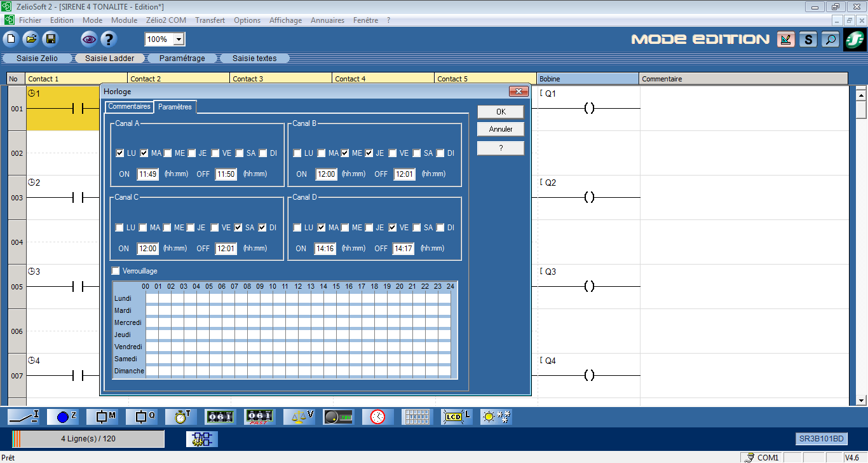Check VE in Canal D

pyautogui.click(x=393, y=228)
